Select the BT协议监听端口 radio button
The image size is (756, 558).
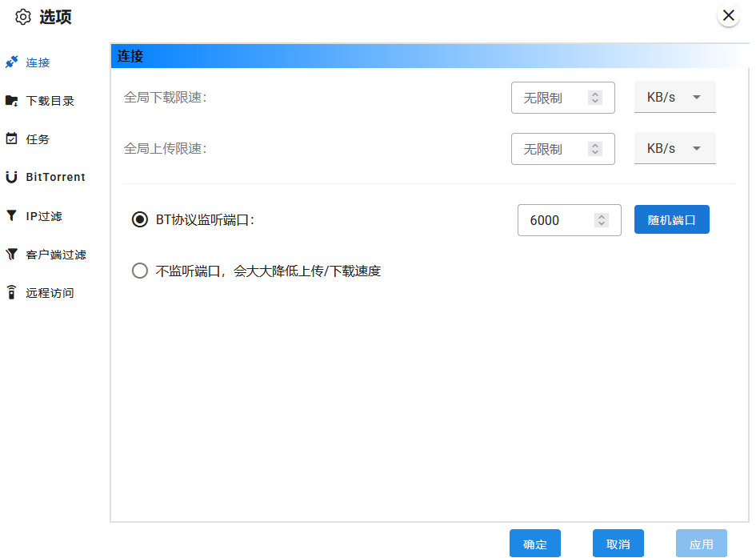(x=139, y=219)
